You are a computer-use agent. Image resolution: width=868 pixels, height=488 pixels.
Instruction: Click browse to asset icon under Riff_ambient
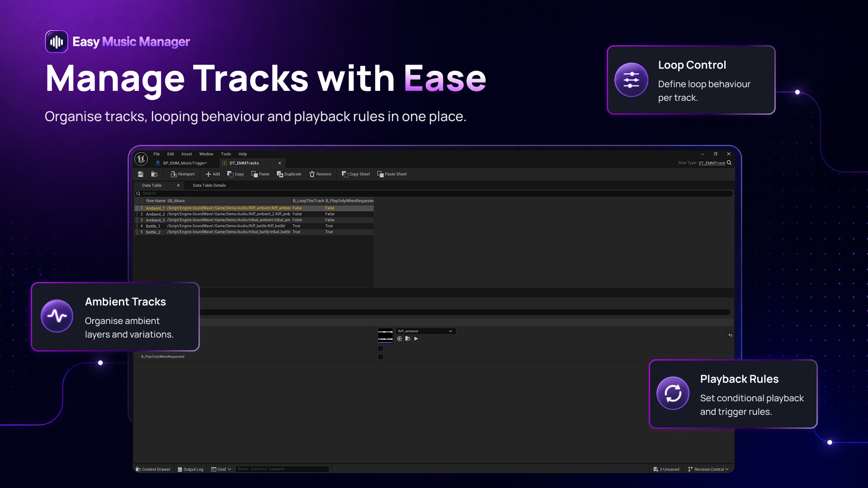pyautogui.click(x=408, y=338)
